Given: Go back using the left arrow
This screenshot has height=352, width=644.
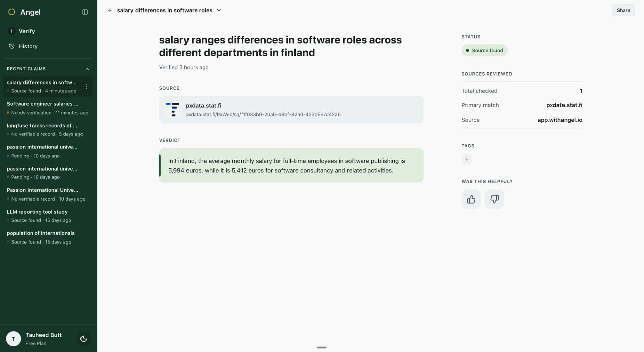Looking at the screenshot, I should [110, 10].
